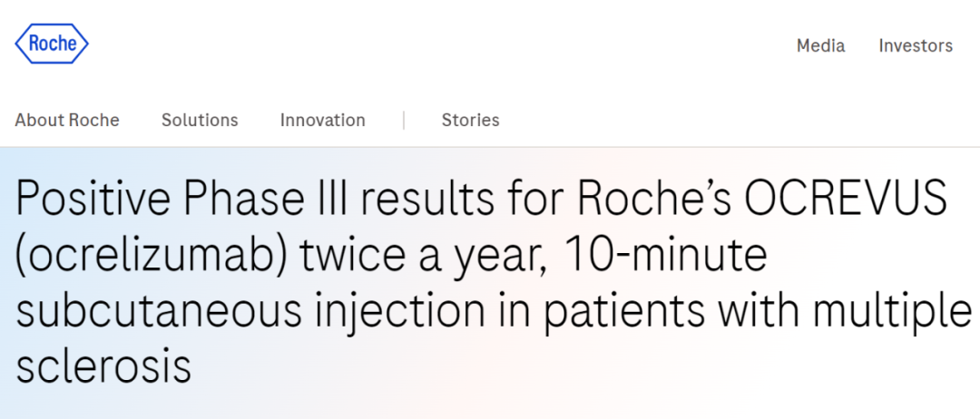Select the Solutions navigation item
Image resolution: width=980 pixels, height=419 pixels.
pos(200,120)
